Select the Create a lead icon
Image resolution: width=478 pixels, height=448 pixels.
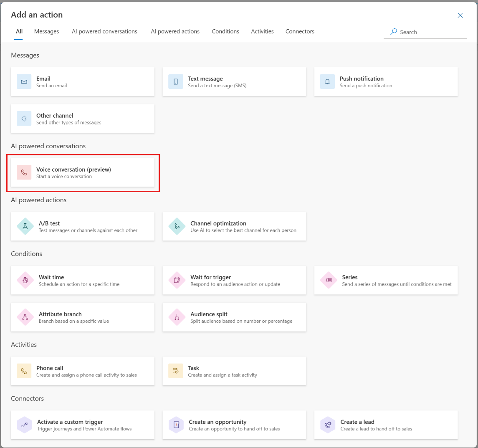pos(329,425)
